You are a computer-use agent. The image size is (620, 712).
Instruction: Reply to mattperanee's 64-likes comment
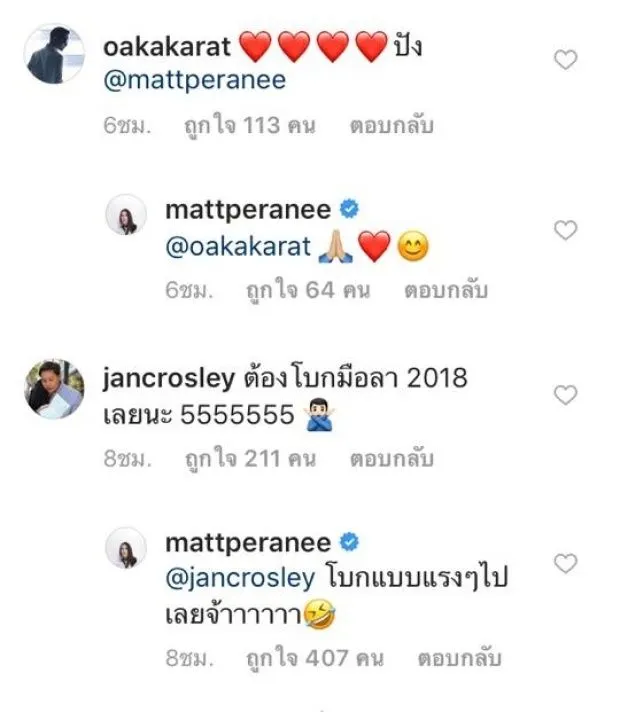[x=446, y=290]
